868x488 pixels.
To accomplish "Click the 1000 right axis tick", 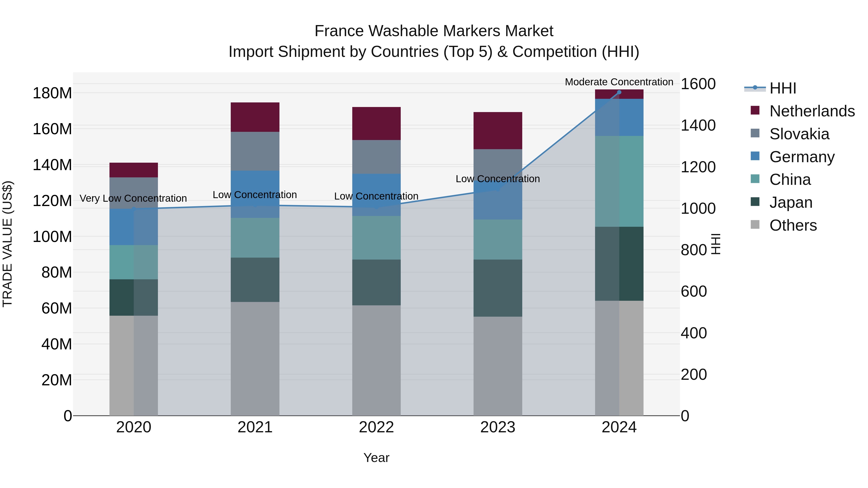I will [698, 208].
